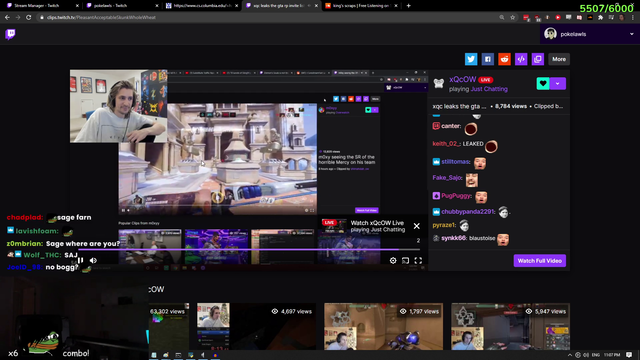This screenshot has height=360, width=640.
Task: Enter fullscreen on the clip player
Action: [x=418, y=260]
